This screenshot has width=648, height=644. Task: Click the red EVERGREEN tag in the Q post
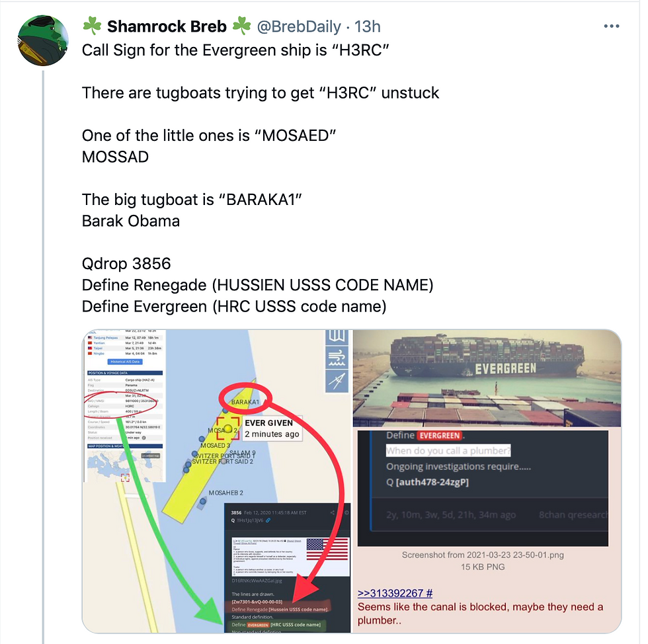[439, 435]
